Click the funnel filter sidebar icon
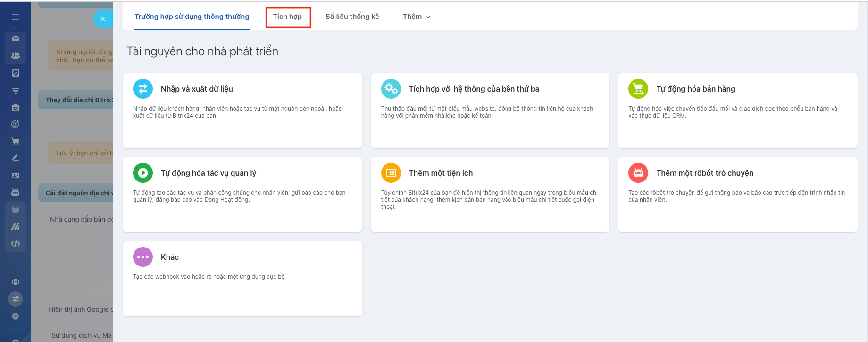The image size is (868, 342). click(x=16, y=90)
